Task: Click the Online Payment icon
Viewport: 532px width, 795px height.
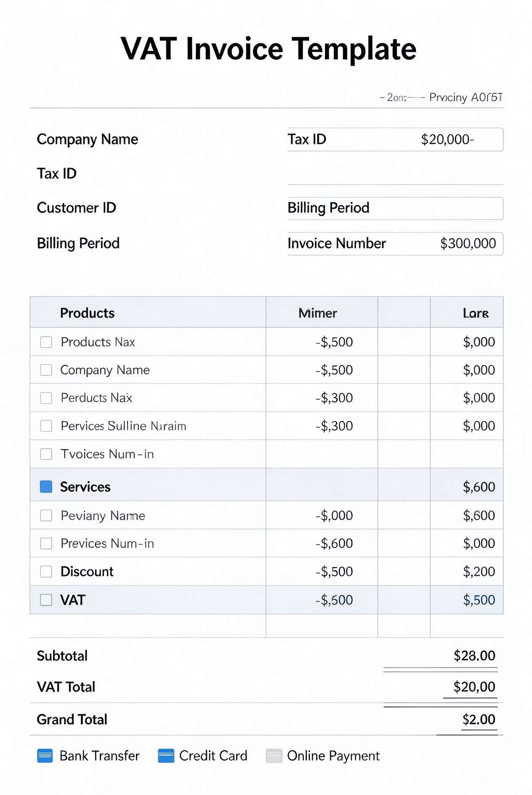Action: coord(274,756)
